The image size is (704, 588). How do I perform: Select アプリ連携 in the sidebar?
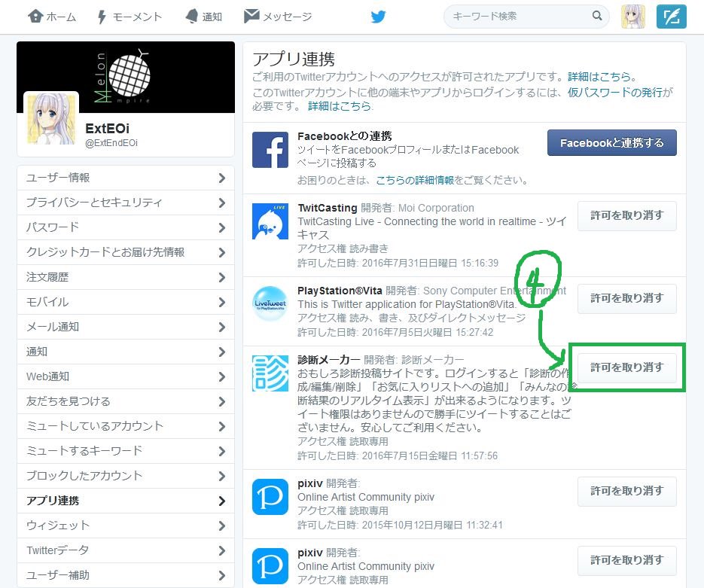click(x=126, y=501)
